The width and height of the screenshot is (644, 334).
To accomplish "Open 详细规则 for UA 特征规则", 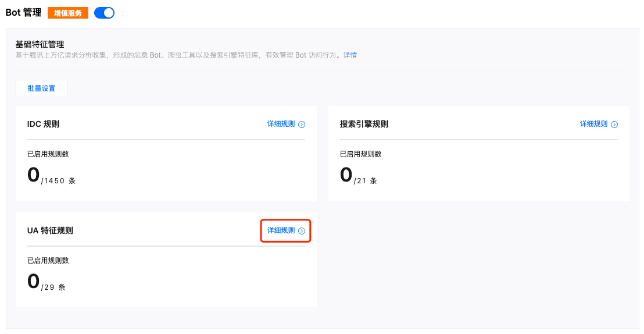I will [x=281, y=230].
